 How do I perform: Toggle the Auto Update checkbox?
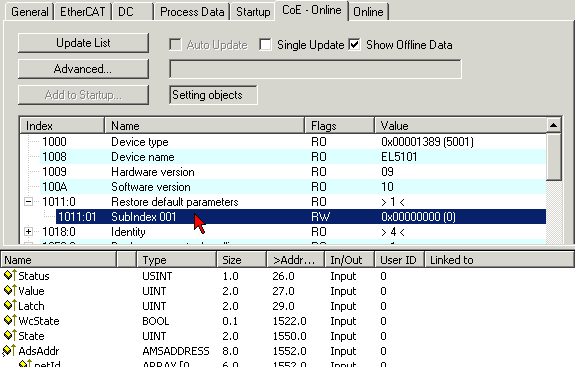click(175, 45)
